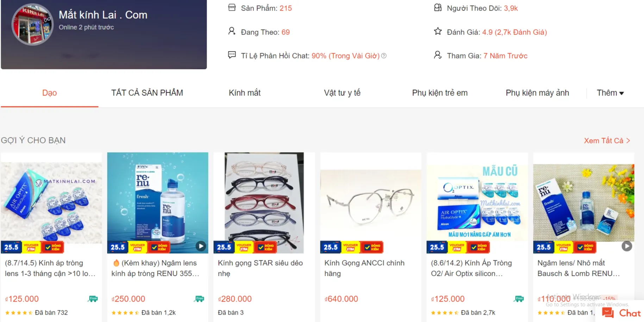Select the Phụ kiện máy ảnh tab
This screenshot has height=322, width=644.
coord(537,93)
